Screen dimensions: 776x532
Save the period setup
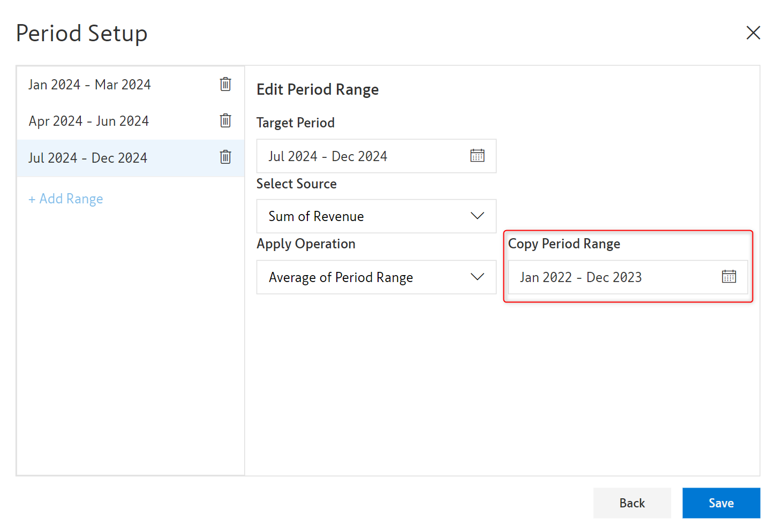click(721, 503)
